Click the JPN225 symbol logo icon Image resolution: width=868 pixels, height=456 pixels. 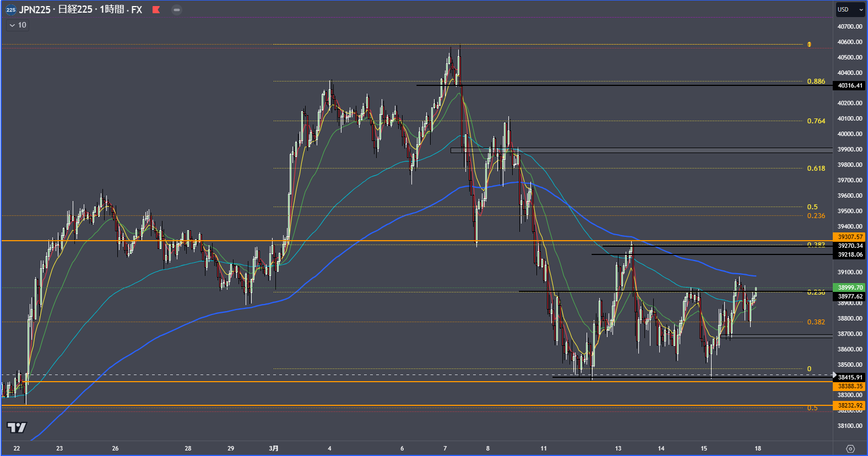coord(11,10)
